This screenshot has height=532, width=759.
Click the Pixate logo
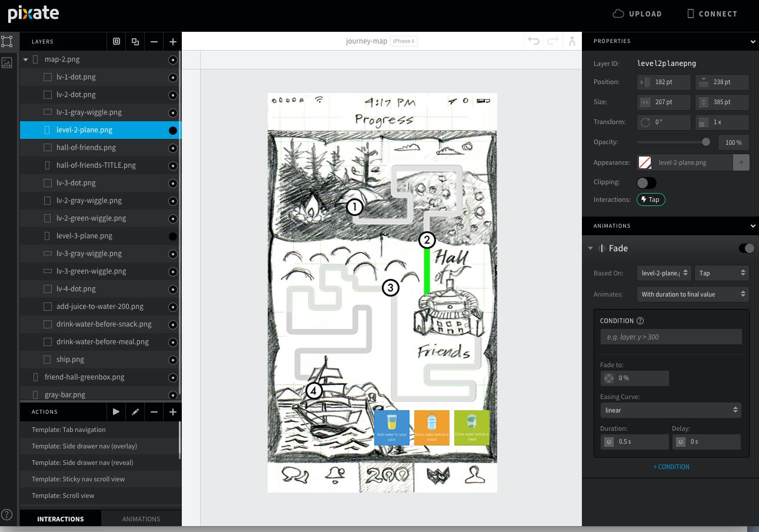pos(34,13)
